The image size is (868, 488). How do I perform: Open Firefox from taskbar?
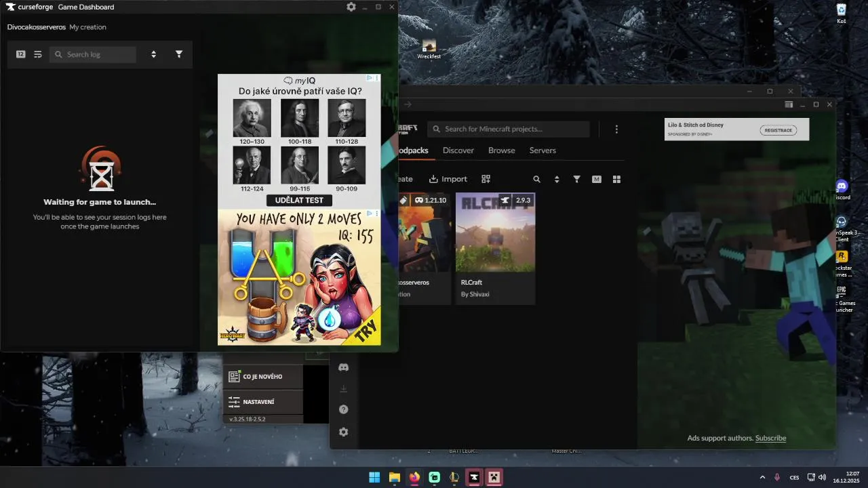[x=414, y=477]
